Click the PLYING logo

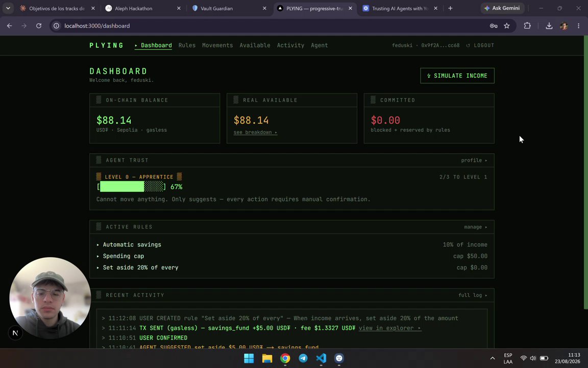[107, 45]
